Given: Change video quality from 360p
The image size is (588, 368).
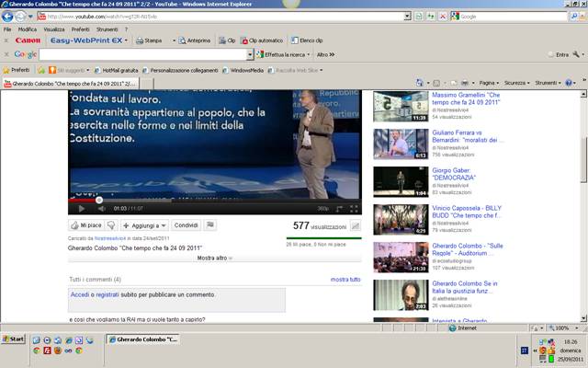Looking at the screenshot, I should point(322,209).
